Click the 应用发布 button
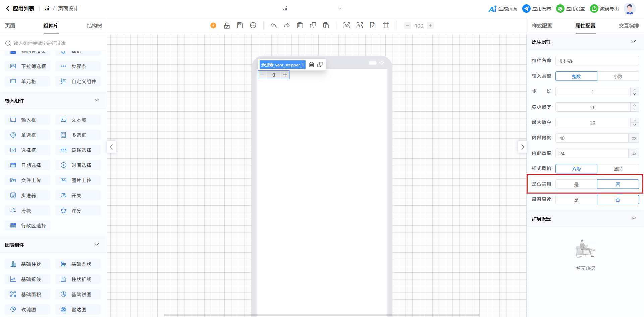The height and width of the screenshot is (317, 644). click(x=537, y=9)
